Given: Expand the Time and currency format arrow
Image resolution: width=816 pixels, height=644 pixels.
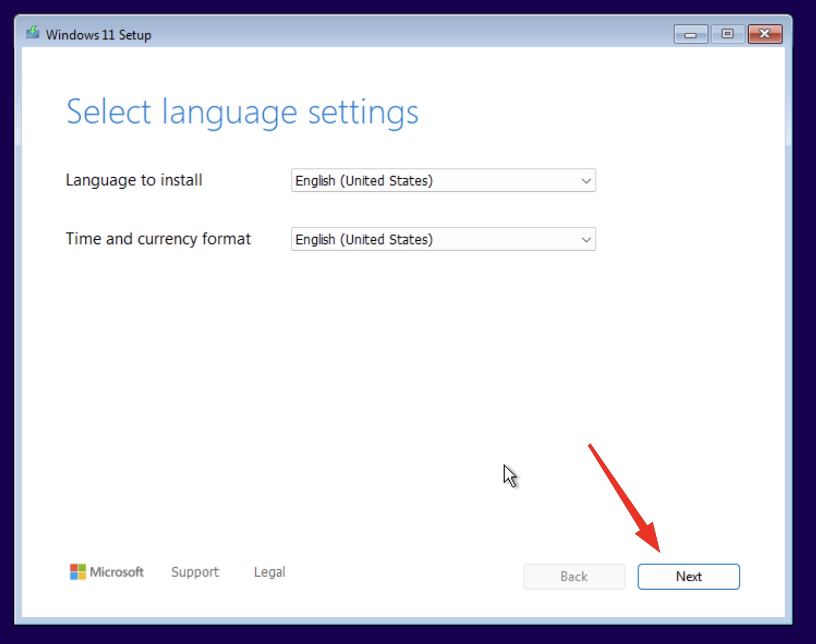Looking at the screenshot, I should [x=585, y=240].
